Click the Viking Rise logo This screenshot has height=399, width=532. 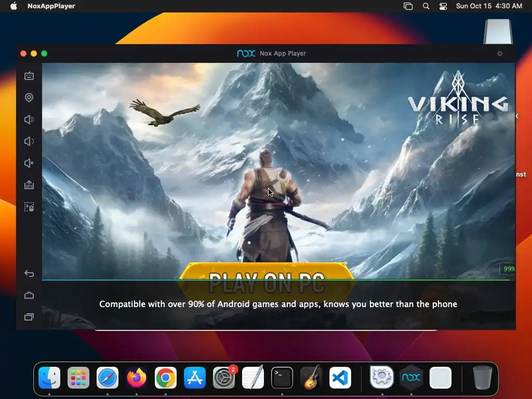click(x=458, y=98)
